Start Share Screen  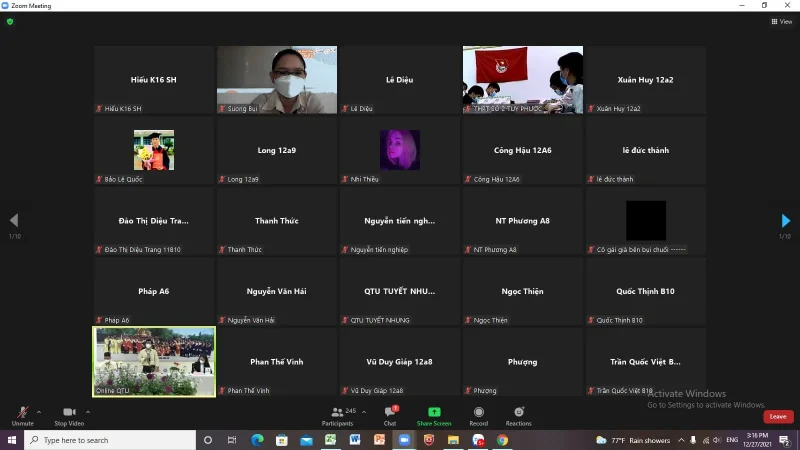(434, 416)
